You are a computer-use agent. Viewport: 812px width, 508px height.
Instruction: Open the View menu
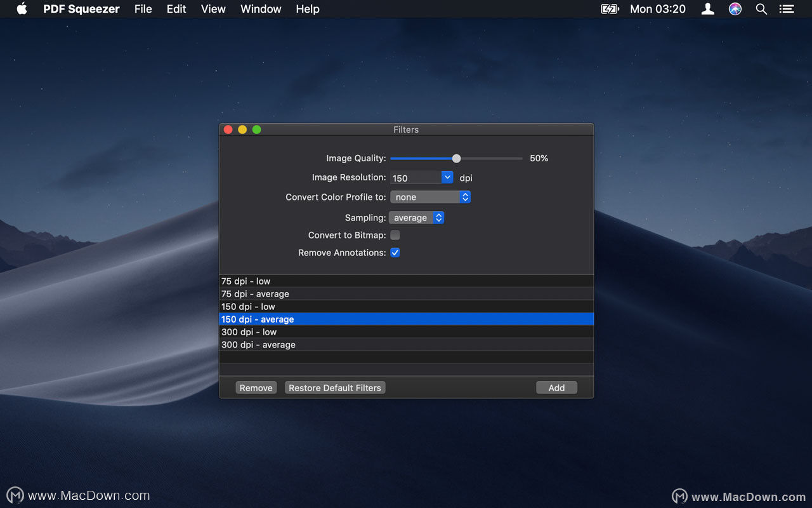(x=213, y=9)
